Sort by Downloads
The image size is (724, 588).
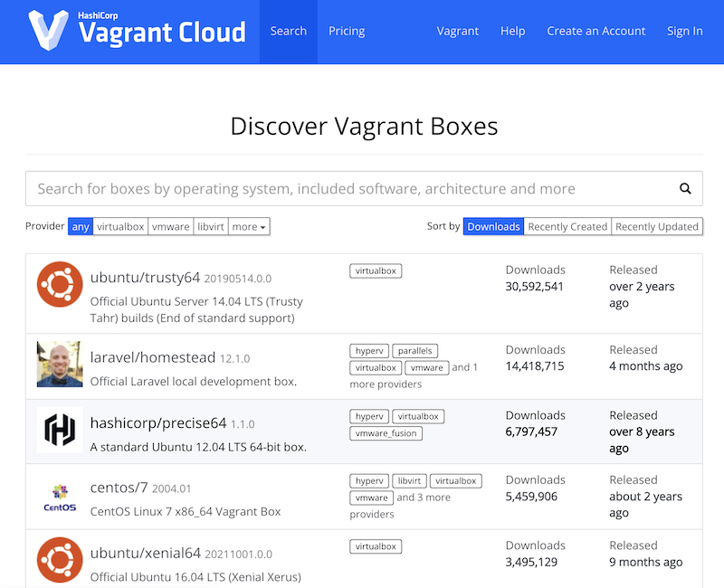[493, 227]
